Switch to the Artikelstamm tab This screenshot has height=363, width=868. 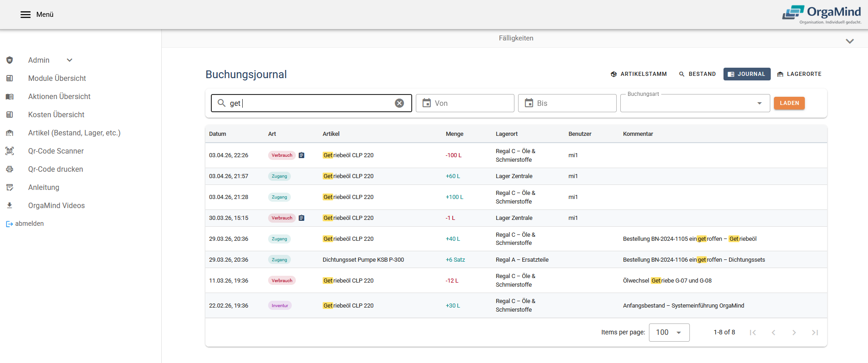[639, 74]
